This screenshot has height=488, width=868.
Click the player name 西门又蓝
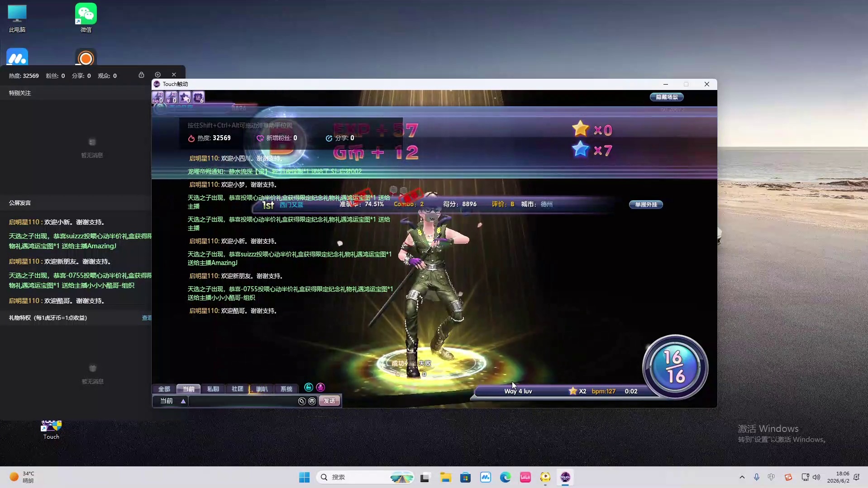pyautogui.click(x=291, y=205)
